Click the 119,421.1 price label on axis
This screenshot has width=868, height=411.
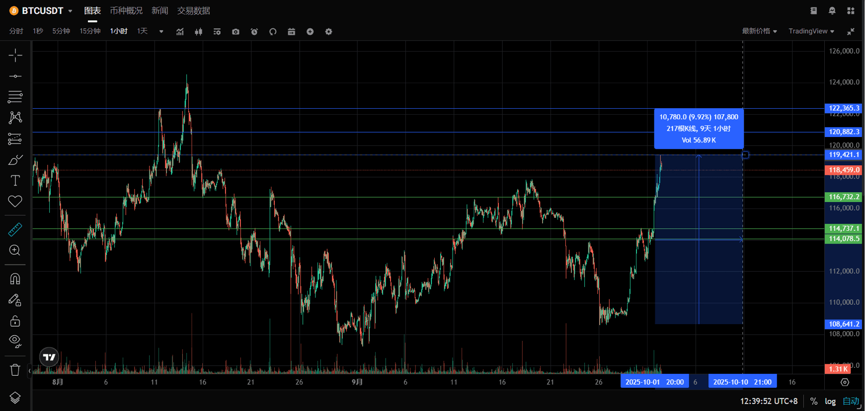[x=843, y=155]
